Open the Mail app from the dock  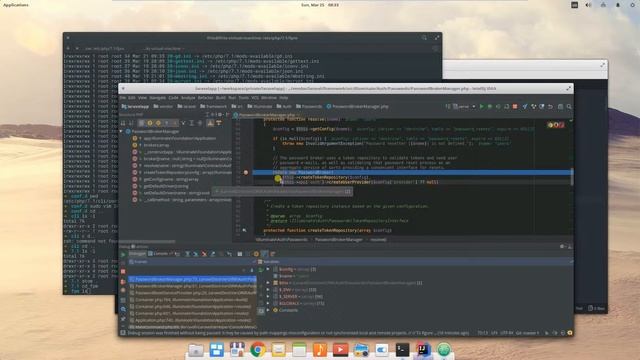click(x=278, y=350)
